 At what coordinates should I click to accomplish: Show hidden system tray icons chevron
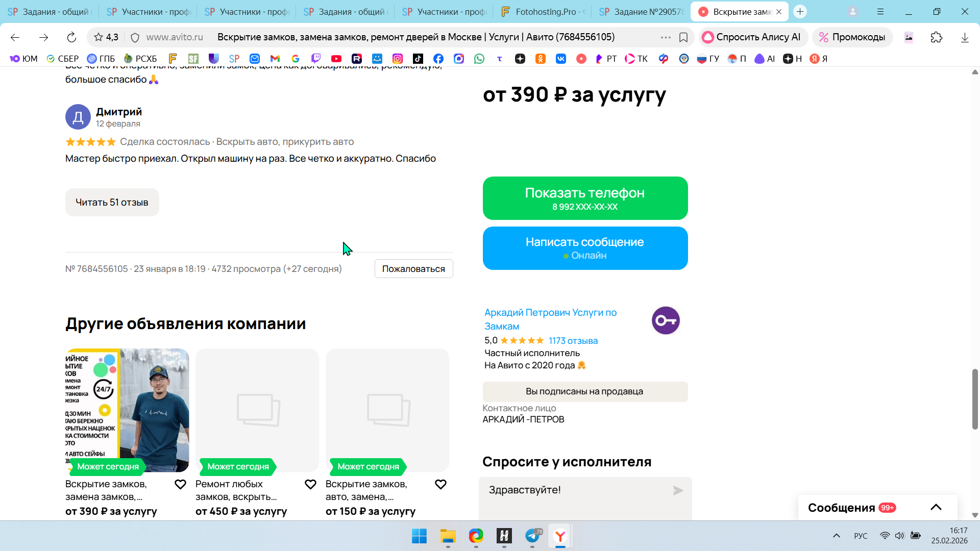point(836,536)
